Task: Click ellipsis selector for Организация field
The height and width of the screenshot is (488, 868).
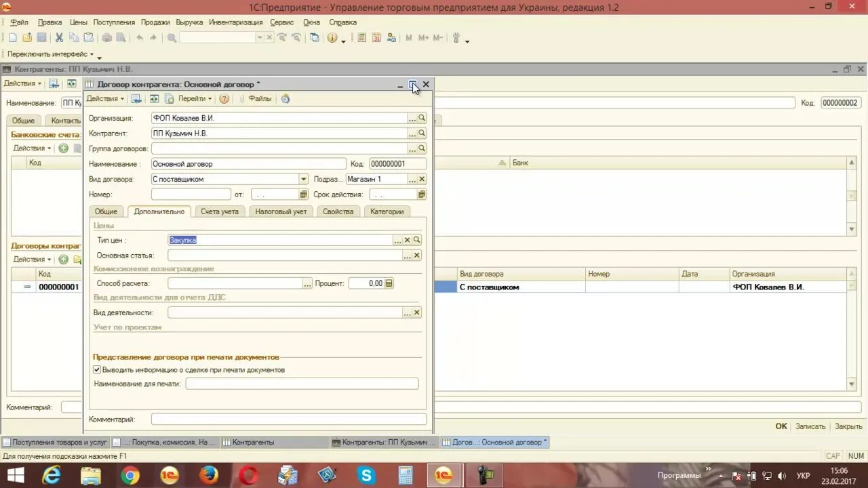Action: pos(412,118)
